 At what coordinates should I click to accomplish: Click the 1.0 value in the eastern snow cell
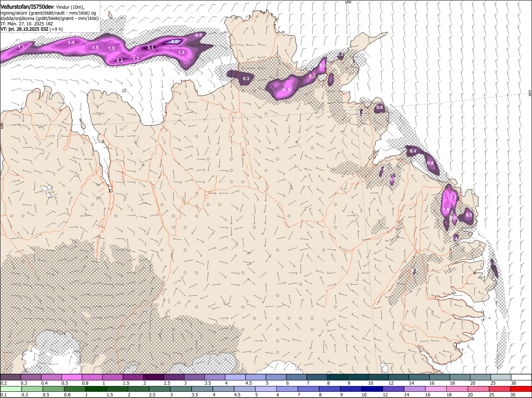(x=446, y=210)
